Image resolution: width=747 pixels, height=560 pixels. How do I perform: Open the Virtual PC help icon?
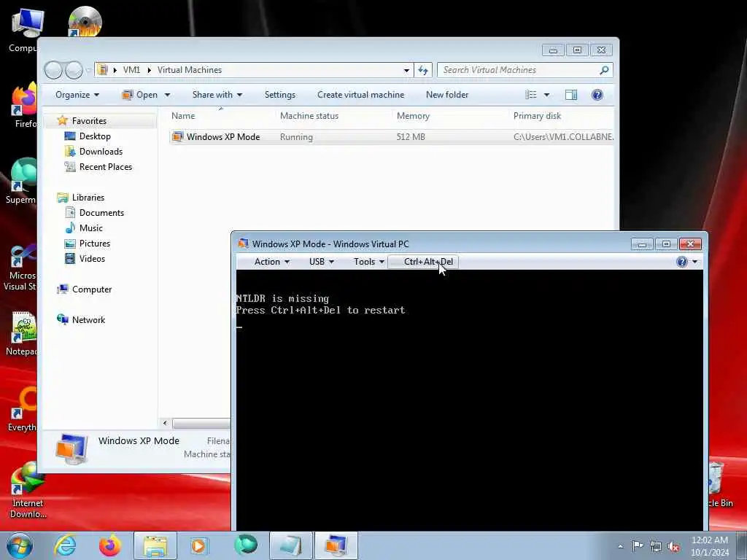(x=682, y=262)
